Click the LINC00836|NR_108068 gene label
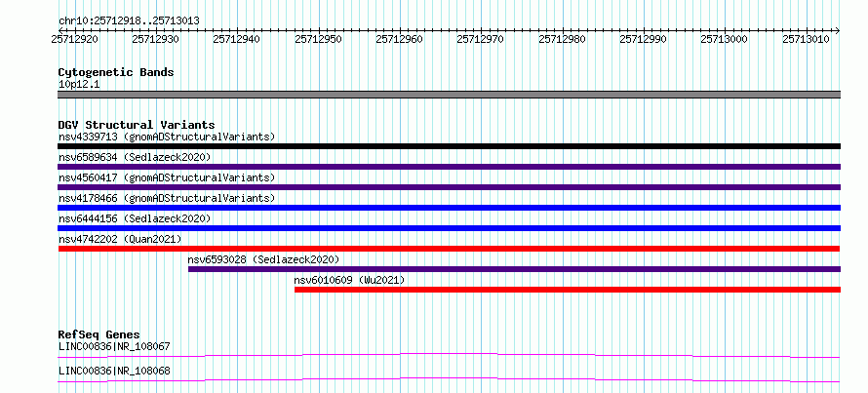Viewport: 868px width, 393px height. click(x=114, y=371)
